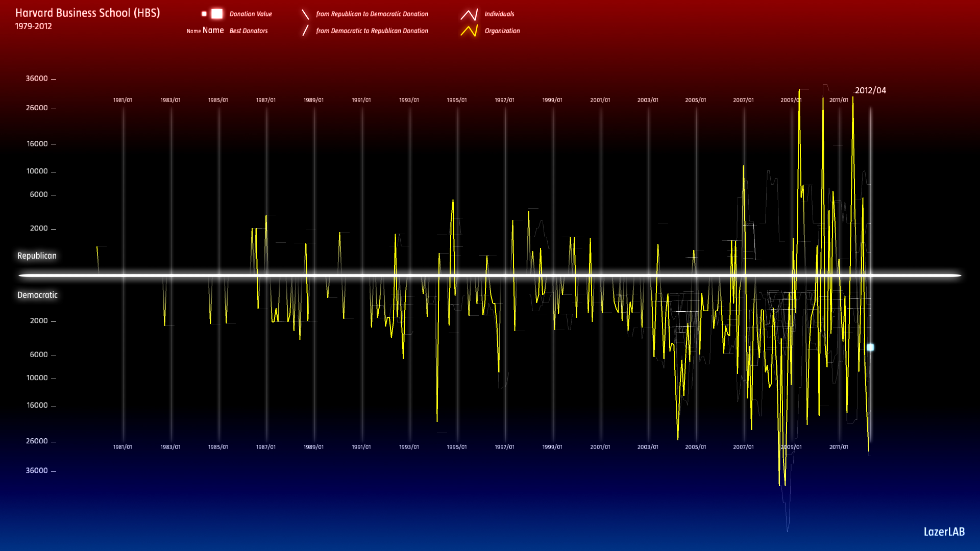This screenshot has width=980, height=551.
Task: Click the 'Name Name' Best Donators sample
Action: click(x=205, y=31)
